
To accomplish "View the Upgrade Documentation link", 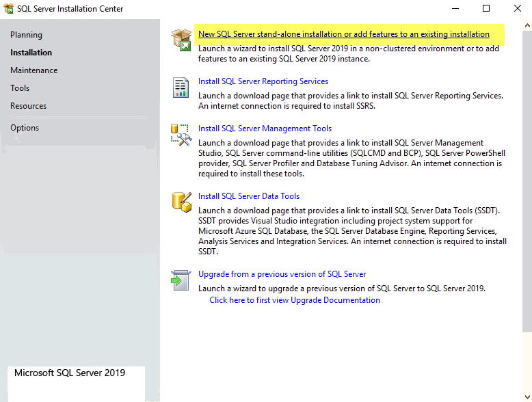I will [x=294, y=300].
